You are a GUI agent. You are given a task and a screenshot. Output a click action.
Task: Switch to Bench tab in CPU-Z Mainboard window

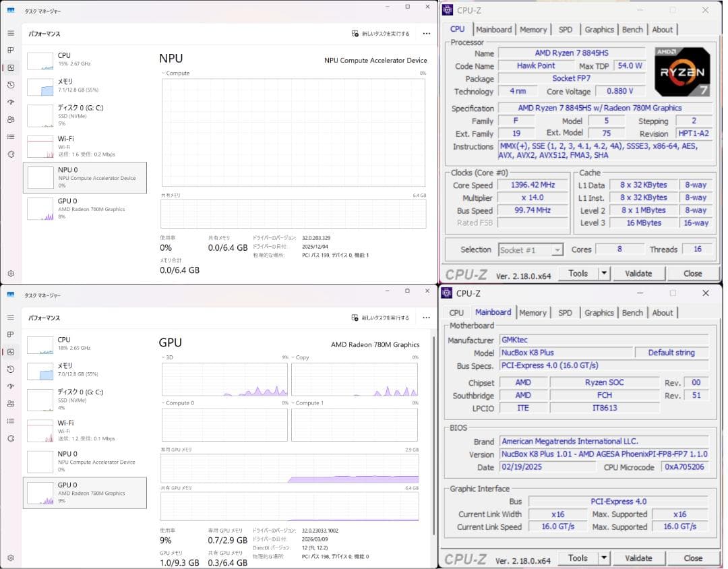coord(632,313)
